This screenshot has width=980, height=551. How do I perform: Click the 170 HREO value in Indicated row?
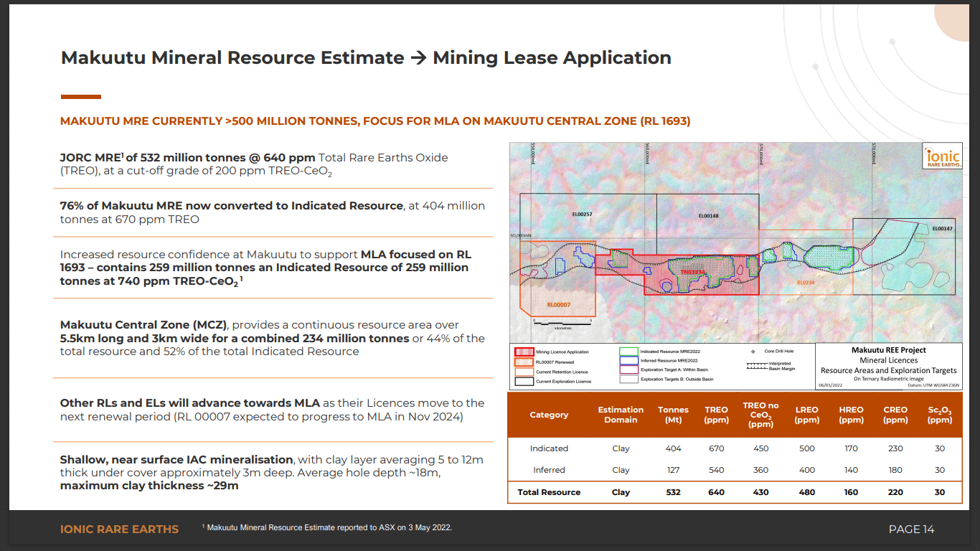tap(851, 448)
